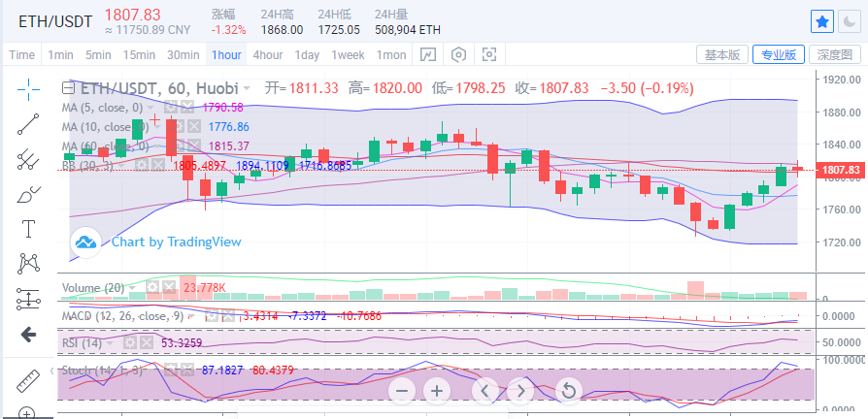Reset chart view with circular arrow
Screen dimensions: 868x419
pos(568,392)
